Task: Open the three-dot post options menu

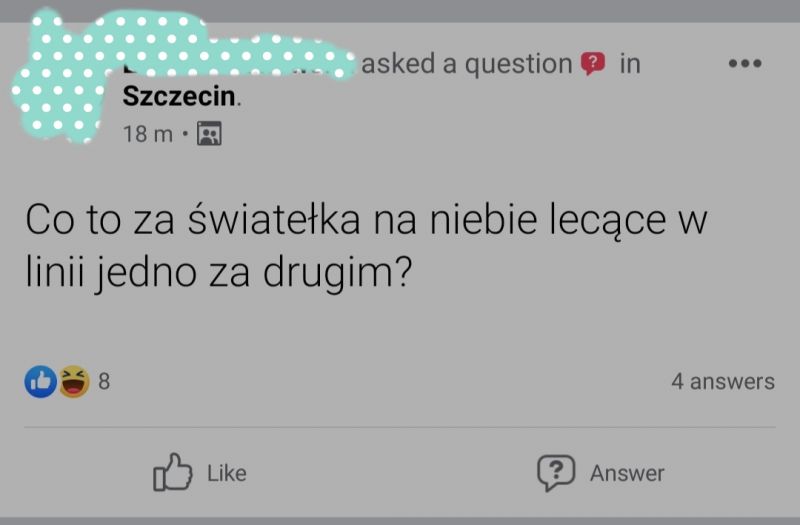Action: point(745,63)
